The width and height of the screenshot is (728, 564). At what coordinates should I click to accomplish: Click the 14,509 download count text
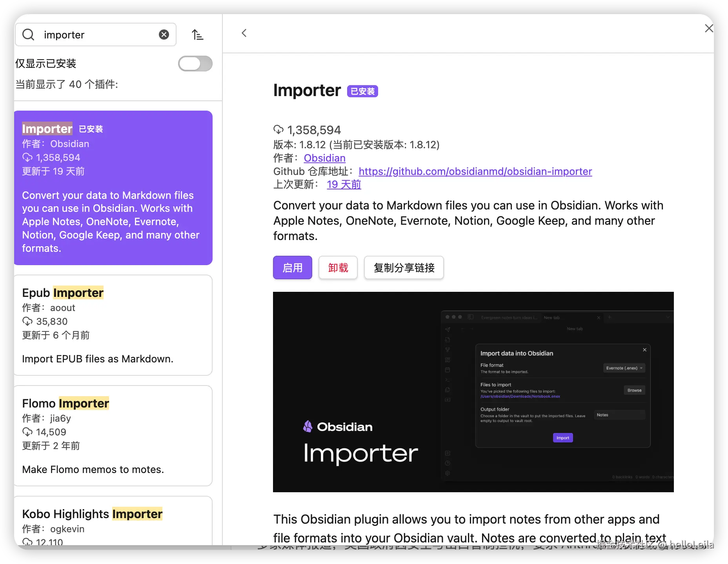51,432
